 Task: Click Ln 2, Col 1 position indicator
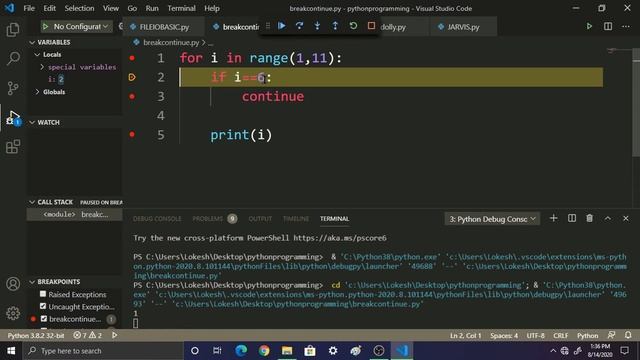pos(465,336)
